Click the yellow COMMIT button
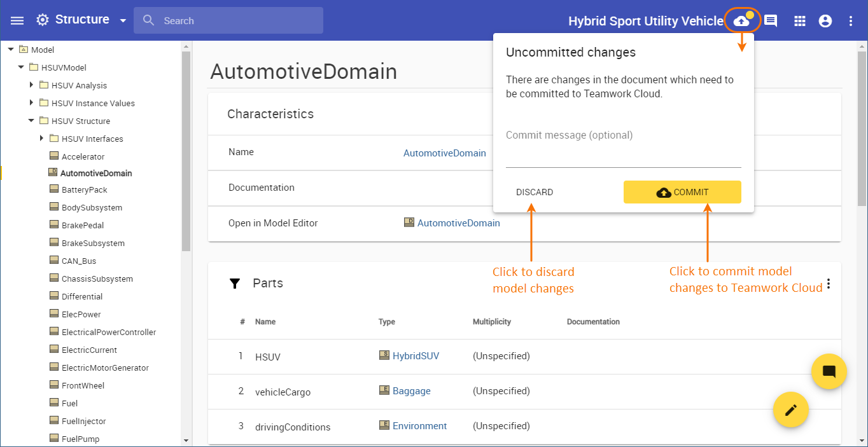Image resolution: width=868 pixels, height=447 pixels. pyautogui.click(x=682, y=192)
